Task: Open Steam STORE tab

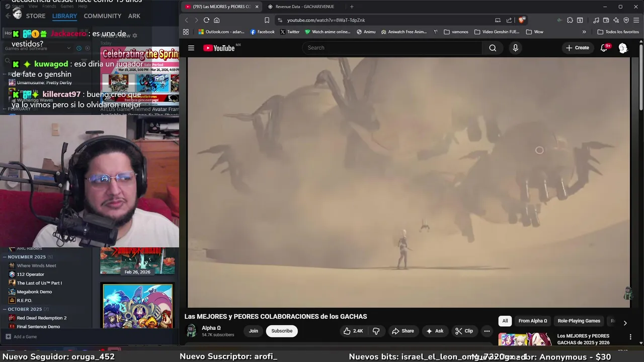Action: [x=36, y=16]
